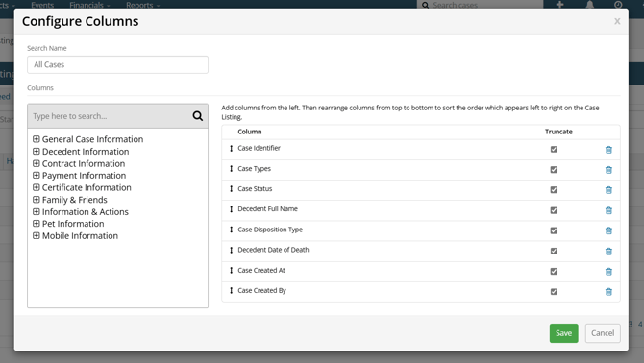Toggle Truncate for Case Identifier
This screenshot has width=644, height=363.
coord(554,149)
